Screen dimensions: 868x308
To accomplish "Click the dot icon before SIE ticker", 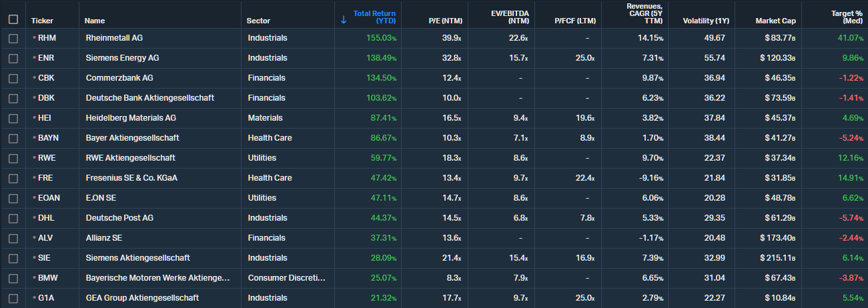I will 34,258.
